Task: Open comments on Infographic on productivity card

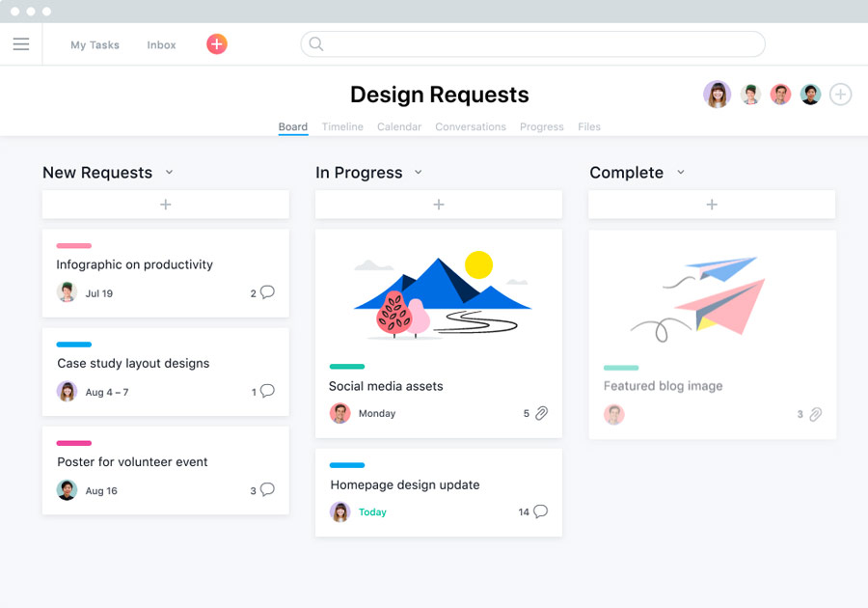Action: (x=267, y=292)
